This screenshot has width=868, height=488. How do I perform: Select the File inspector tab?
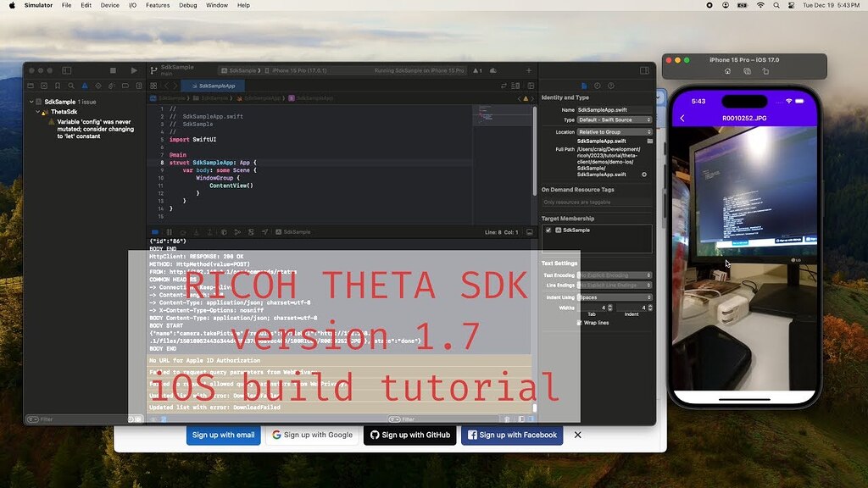(584, 86)
